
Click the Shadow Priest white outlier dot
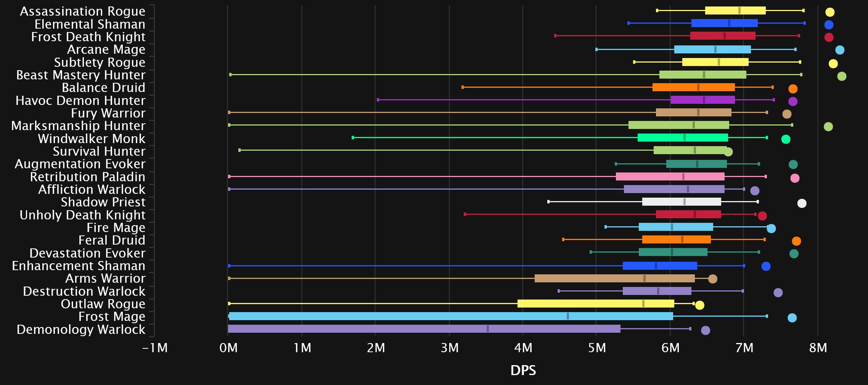click(x=802, y=203)
